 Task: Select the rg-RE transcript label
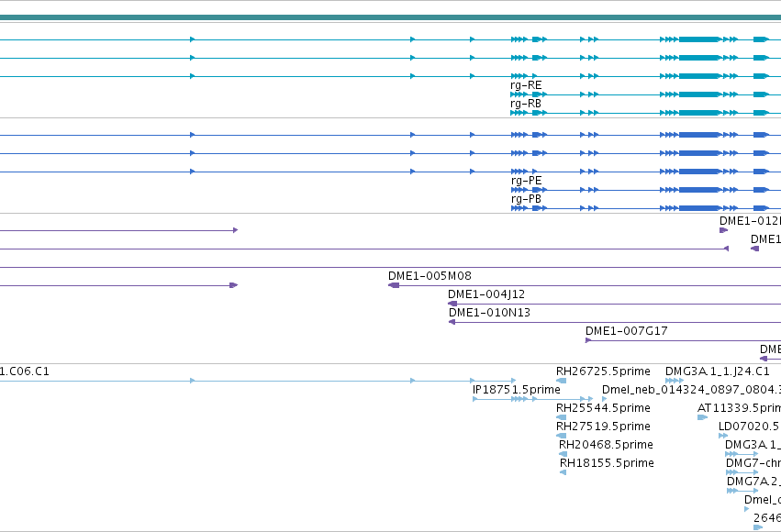click(x=526, y=85)
